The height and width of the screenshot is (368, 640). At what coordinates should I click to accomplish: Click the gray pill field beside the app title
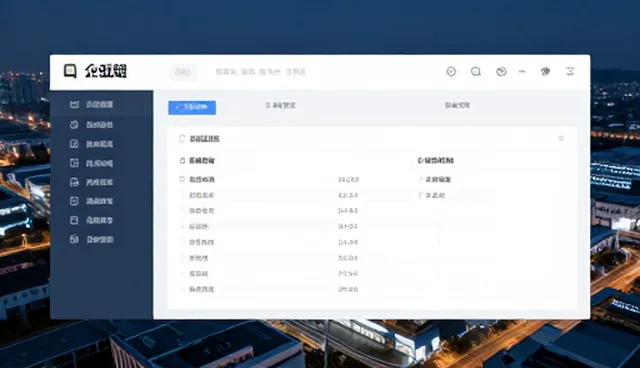[x=183, y=72]
